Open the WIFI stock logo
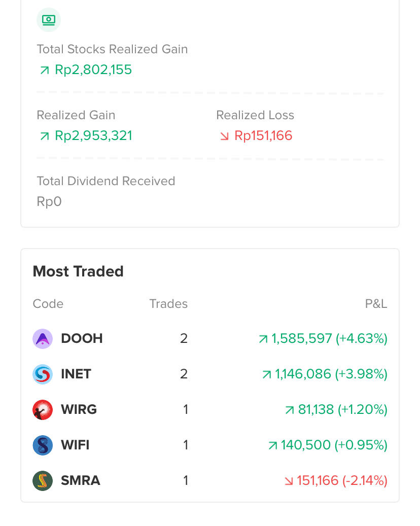The height and width of the screenshot is (526, 420). tap(43, 445)
